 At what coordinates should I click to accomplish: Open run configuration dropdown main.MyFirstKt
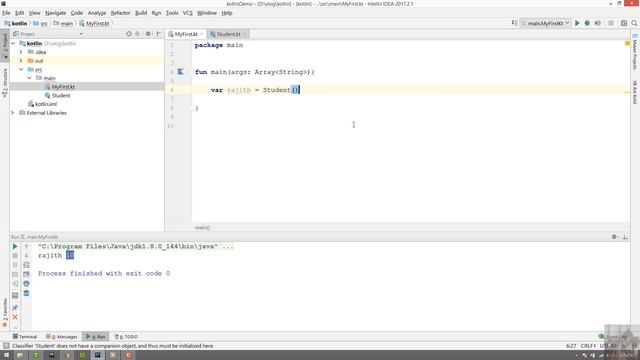[x=545, y=23]
